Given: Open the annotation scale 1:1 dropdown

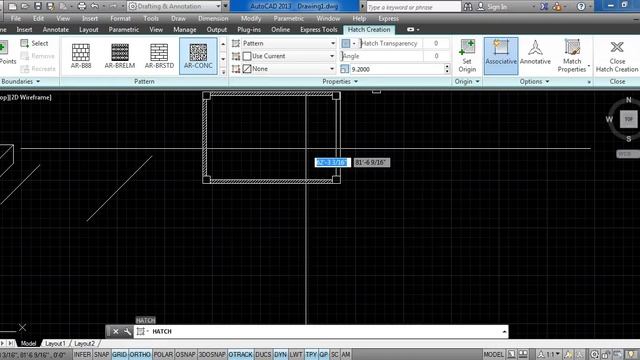Looking at the screenshot, I should coord(550,354).
